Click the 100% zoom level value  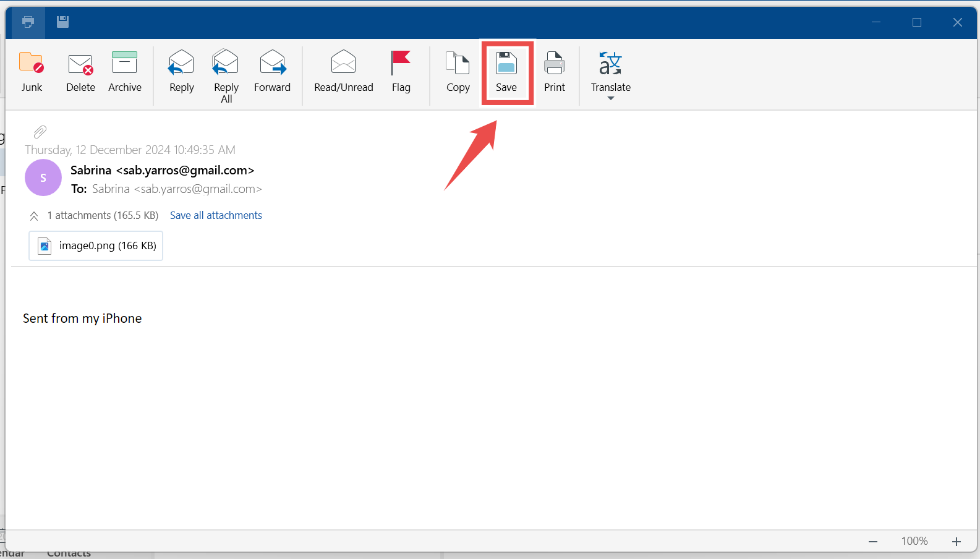click(x=914, y=541)
